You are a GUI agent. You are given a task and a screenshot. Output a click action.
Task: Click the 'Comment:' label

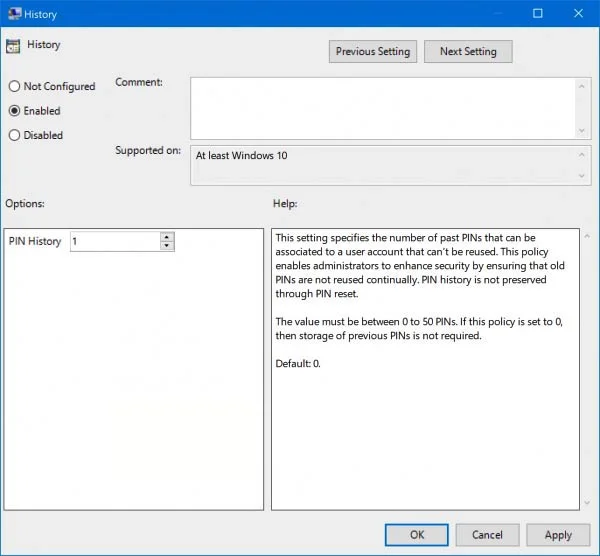pyautogui.click(x=139, y=82)
